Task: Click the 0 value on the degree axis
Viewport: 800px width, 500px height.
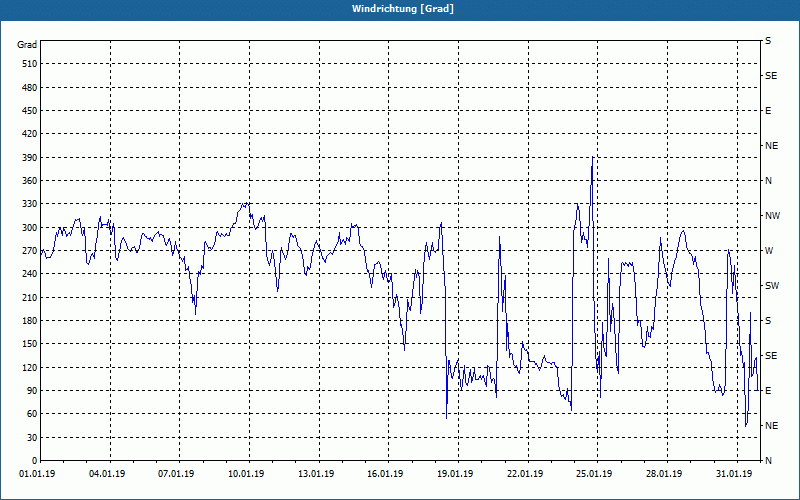Action: pyautogui.click(x=35, y=461)
